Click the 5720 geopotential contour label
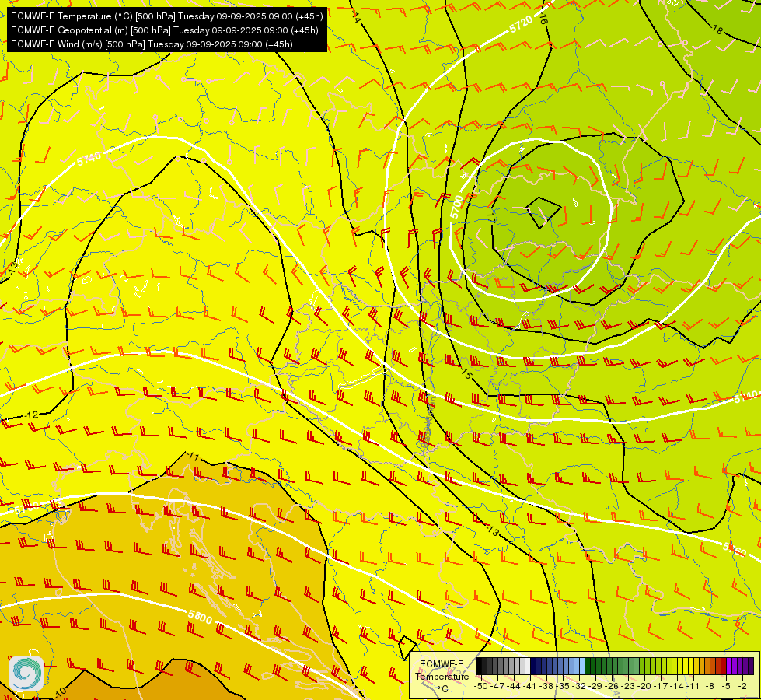Viewport: 761px width, 700px height. click(x=522, y=24)
